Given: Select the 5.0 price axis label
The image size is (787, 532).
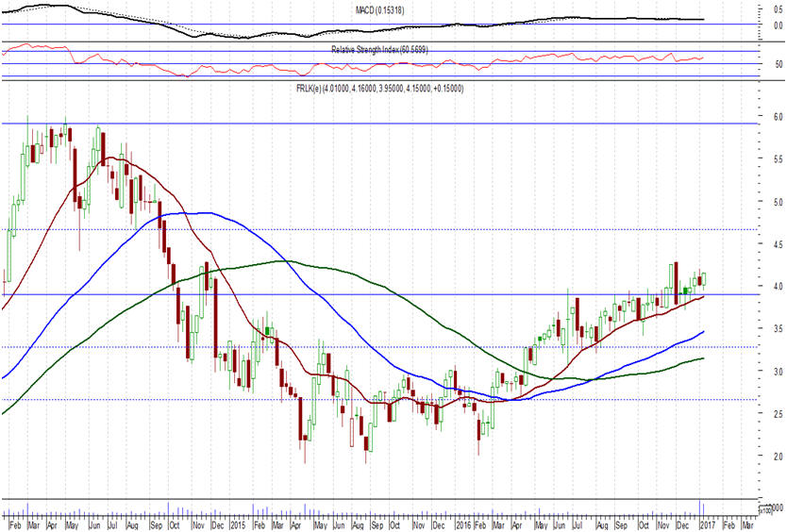Looking at the screenshot, I should (778, 202).
